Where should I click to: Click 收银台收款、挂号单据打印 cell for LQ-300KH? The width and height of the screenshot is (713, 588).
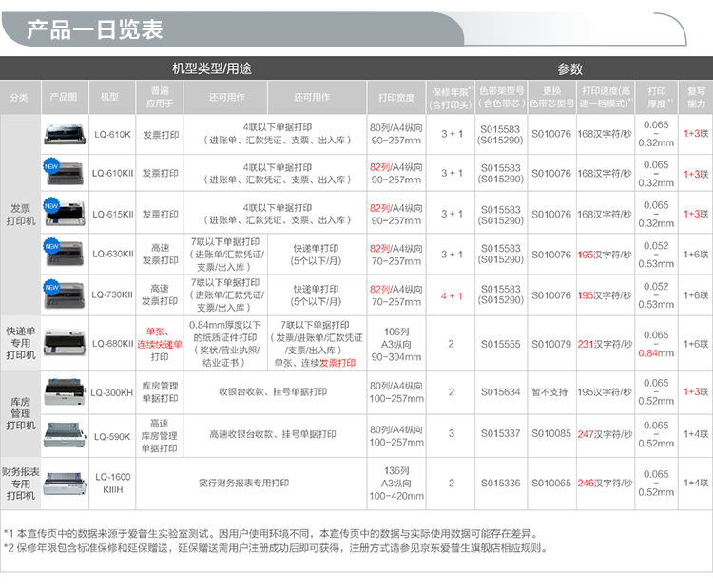coord(273,391)
